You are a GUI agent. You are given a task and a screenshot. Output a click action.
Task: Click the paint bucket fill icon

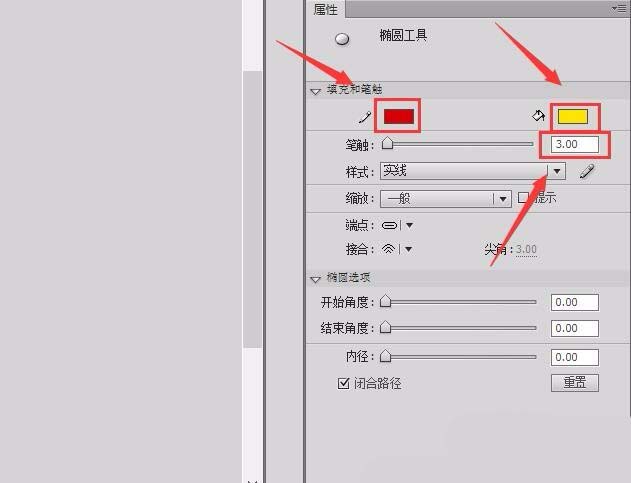538,116
